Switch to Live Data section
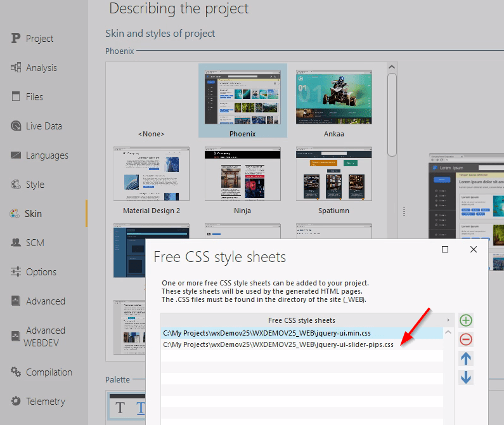The height and width of the screenshot is (425, 504). pyautogui.click(x=43, y=126)
